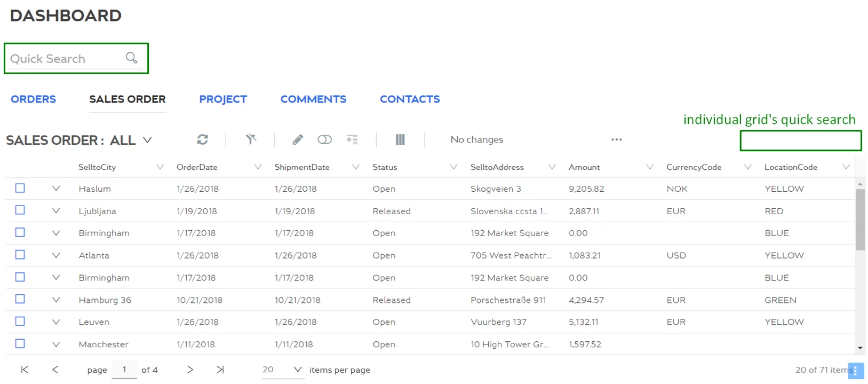Open the Status column filter dropdown
Screen dimensions: 868x384
coord(453,167)
